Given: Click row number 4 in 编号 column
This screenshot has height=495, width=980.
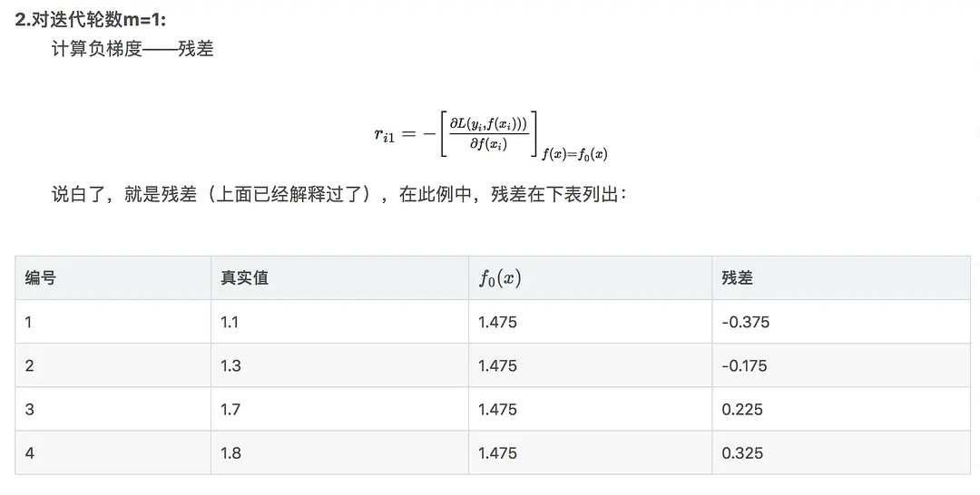Looking at the screenshot, I should click(29, 452).
